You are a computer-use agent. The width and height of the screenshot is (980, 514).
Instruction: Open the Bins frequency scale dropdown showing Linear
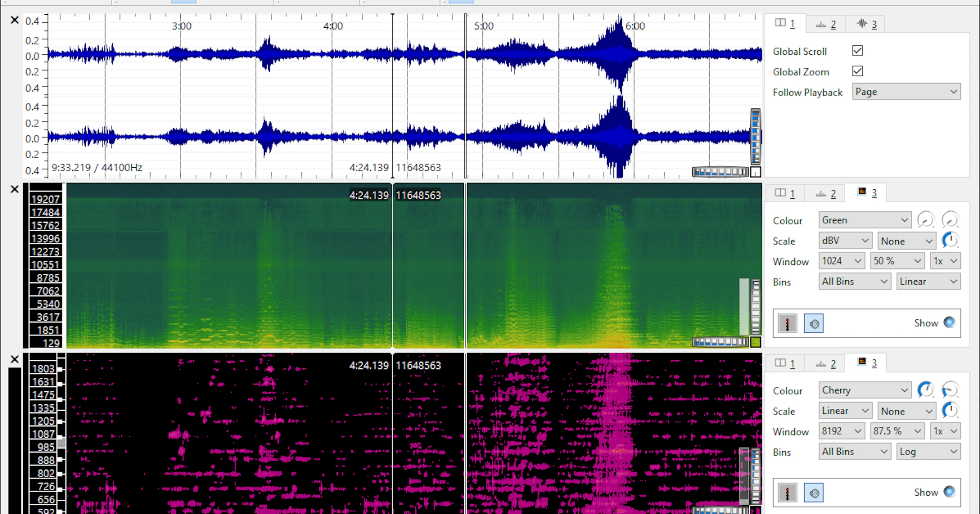tap(929, 281)
